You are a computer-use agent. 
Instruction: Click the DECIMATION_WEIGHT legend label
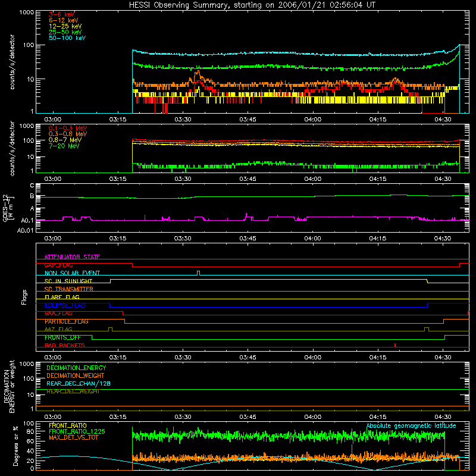click(76, 375)
